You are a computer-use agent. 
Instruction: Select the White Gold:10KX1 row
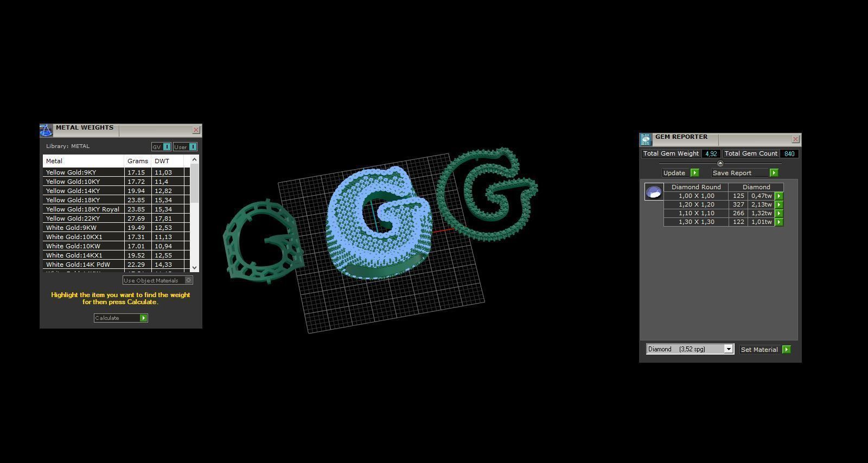pos(116,237)
